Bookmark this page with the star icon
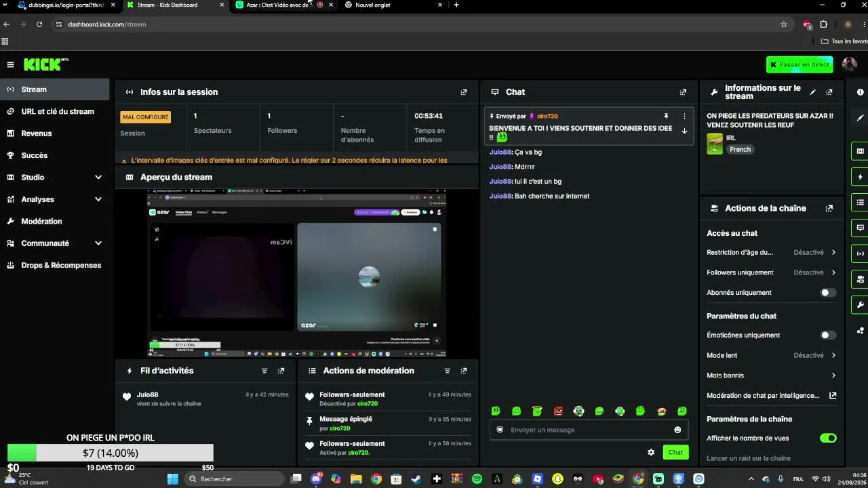 (784, 24)
